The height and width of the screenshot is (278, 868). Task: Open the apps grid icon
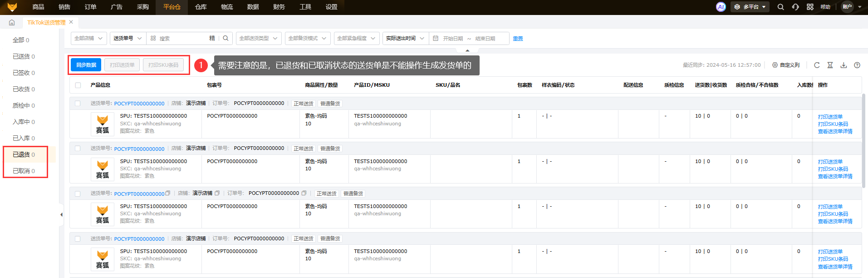810,7
